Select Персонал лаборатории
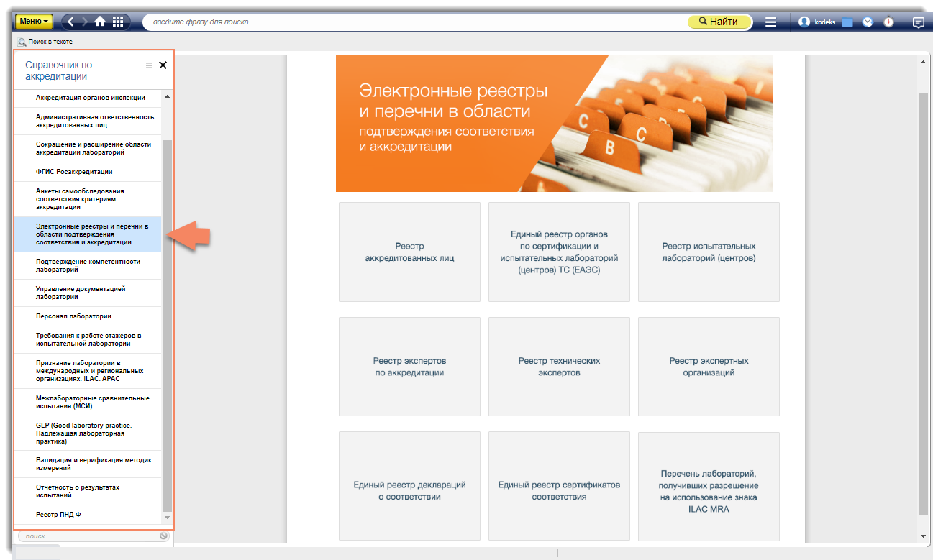The width and height of the screenshot is (933, 560). click(88, 316)
